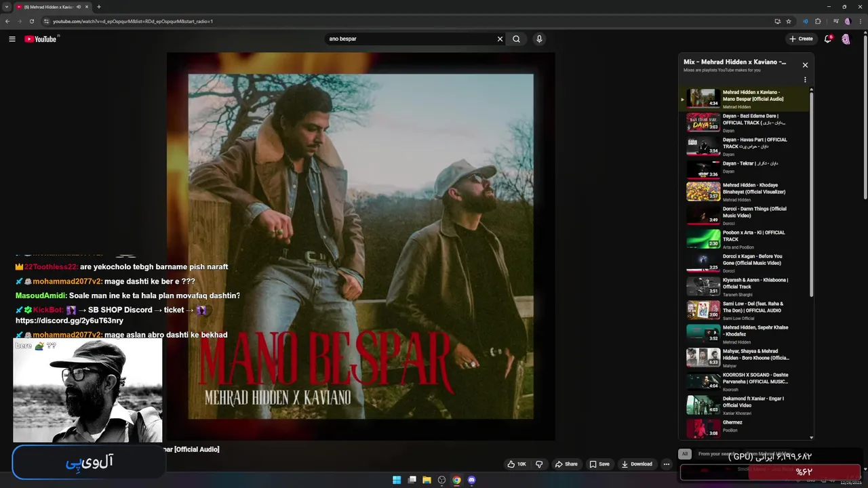
Task: Open Mix playlist options three-dot menu
Action: click(805, 80)
